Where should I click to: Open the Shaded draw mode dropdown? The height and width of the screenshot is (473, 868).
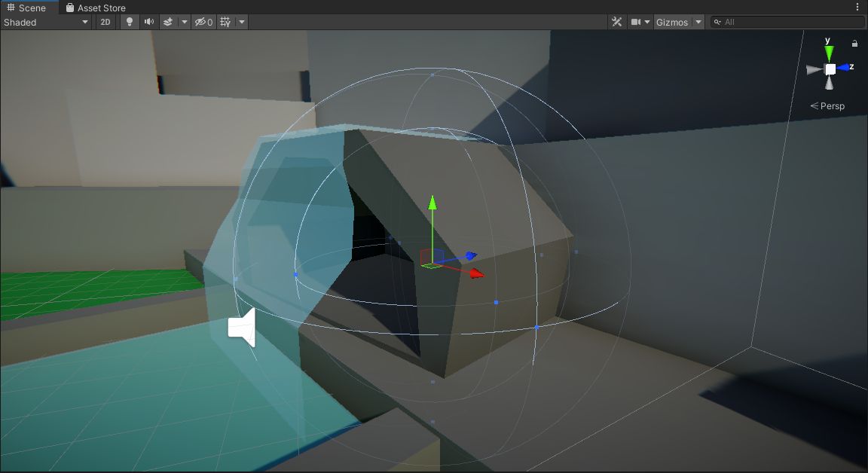[46, 22]
